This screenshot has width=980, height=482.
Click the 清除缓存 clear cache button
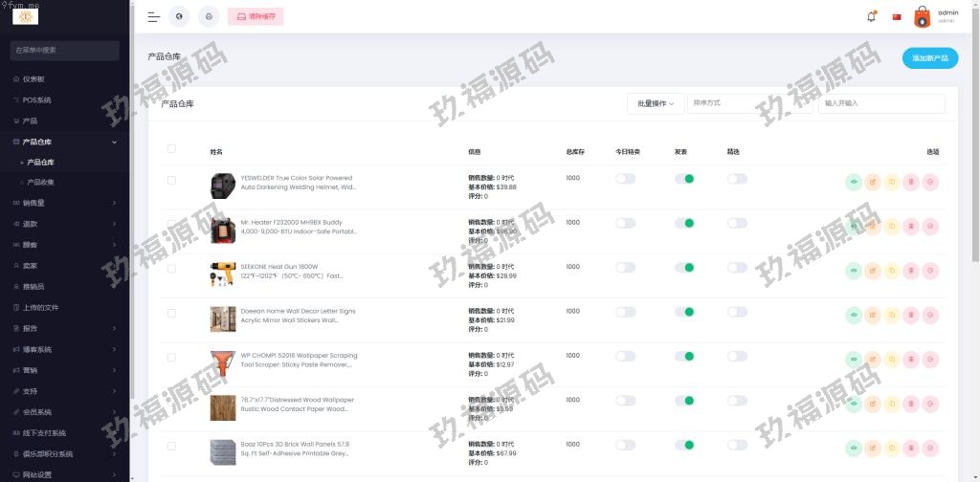tap(256, 16)
